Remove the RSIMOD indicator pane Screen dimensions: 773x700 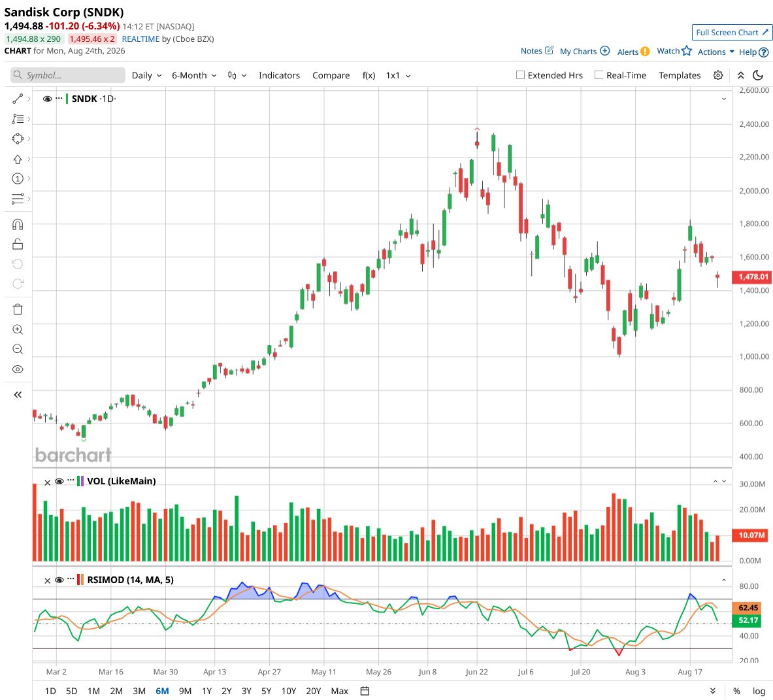[47, 580]
